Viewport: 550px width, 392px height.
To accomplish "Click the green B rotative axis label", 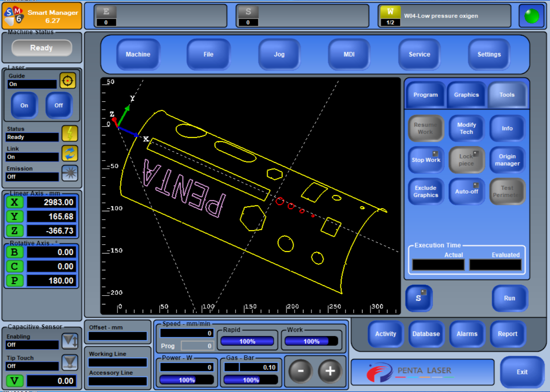I will [x=15, y=252].
